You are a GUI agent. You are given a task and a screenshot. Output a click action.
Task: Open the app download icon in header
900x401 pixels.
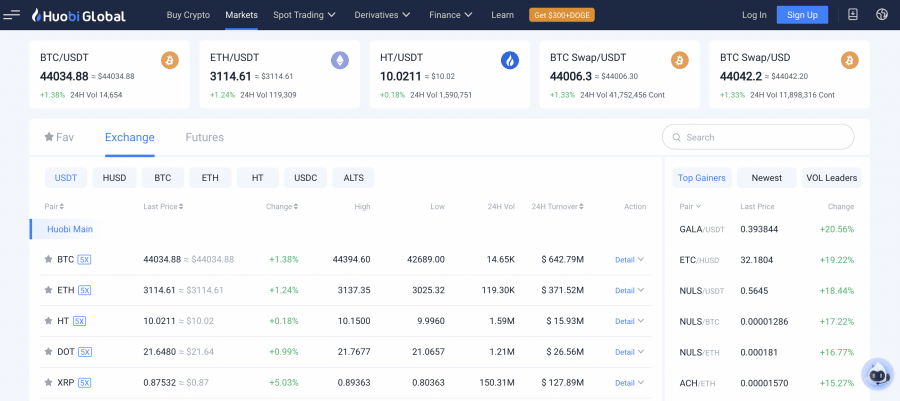852,15
